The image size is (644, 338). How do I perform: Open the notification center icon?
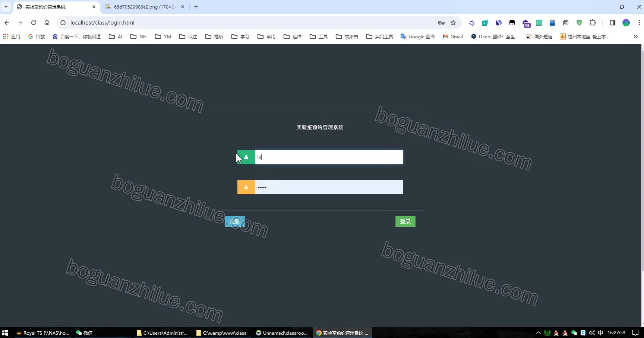635,333
